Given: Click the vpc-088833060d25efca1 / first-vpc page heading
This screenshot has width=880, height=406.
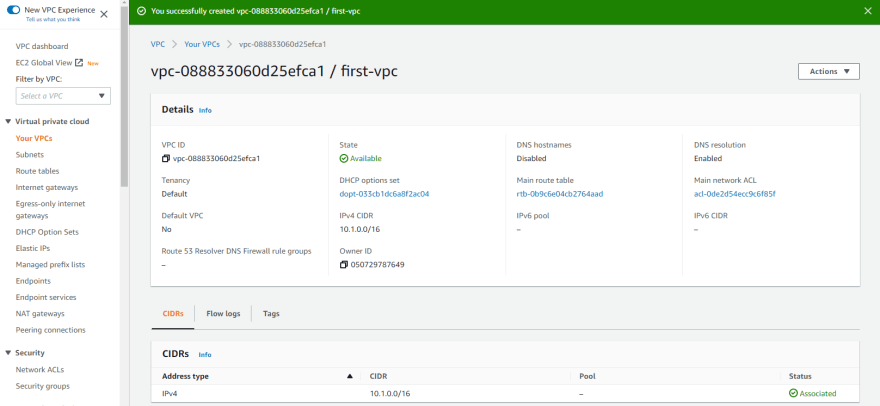Looking at the screenshot, I should pyautogui.click(x=274, y=71).
